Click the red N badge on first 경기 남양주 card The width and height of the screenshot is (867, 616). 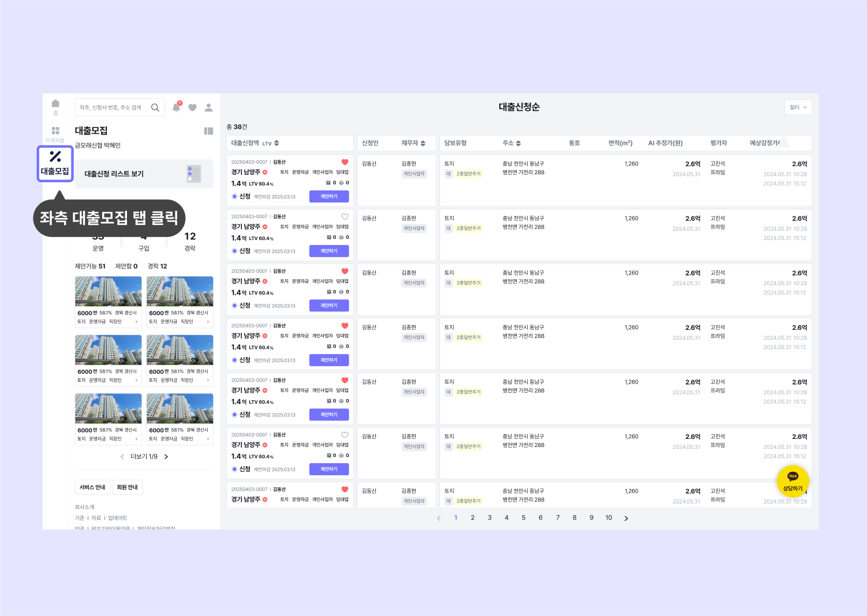[265, 172]
